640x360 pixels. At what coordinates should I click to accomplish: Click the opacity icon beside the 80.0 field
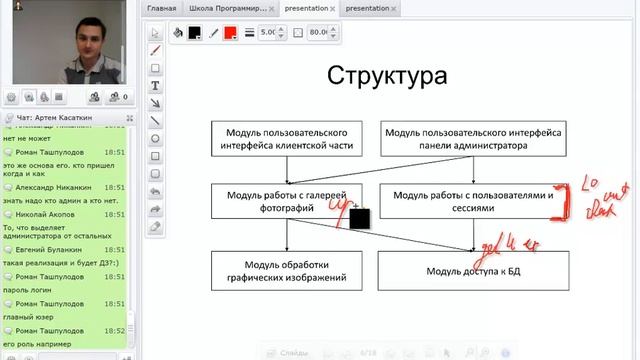click(298, 33)
